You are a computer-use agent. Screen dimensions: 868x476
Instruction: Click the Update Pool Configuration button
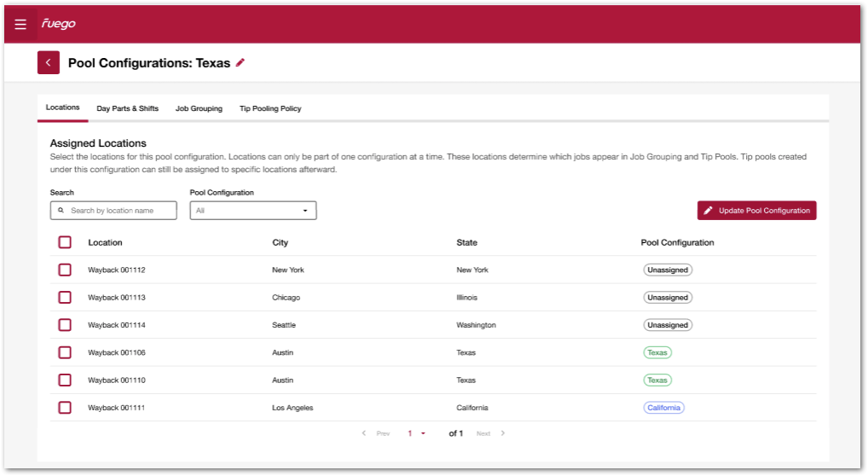tap(756, 211)
